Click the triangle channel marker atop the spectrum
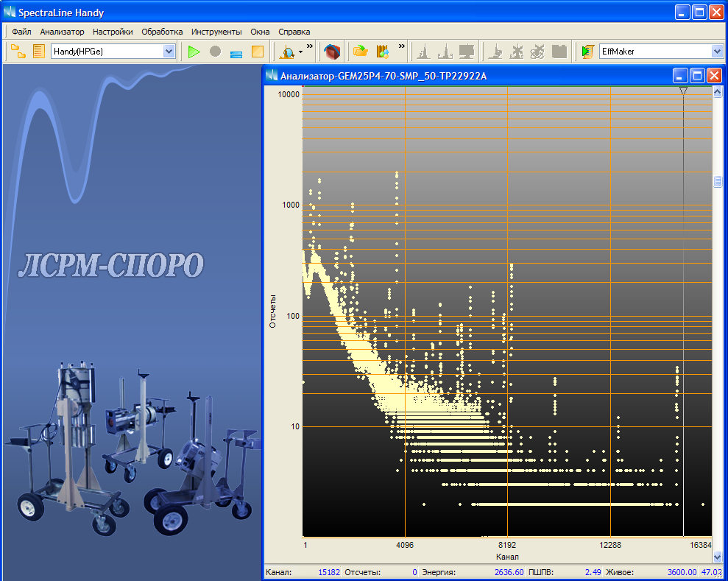This screenshot has width=728, height=581. pyautogui.click(x=683, y=91)
